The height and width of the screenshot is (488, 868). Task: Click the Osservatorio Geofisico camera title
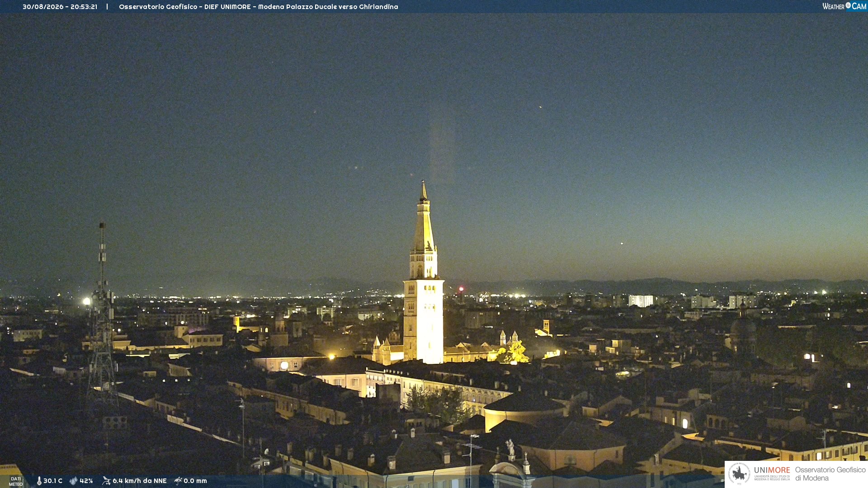pyautogui.click(x=259, y=7)
